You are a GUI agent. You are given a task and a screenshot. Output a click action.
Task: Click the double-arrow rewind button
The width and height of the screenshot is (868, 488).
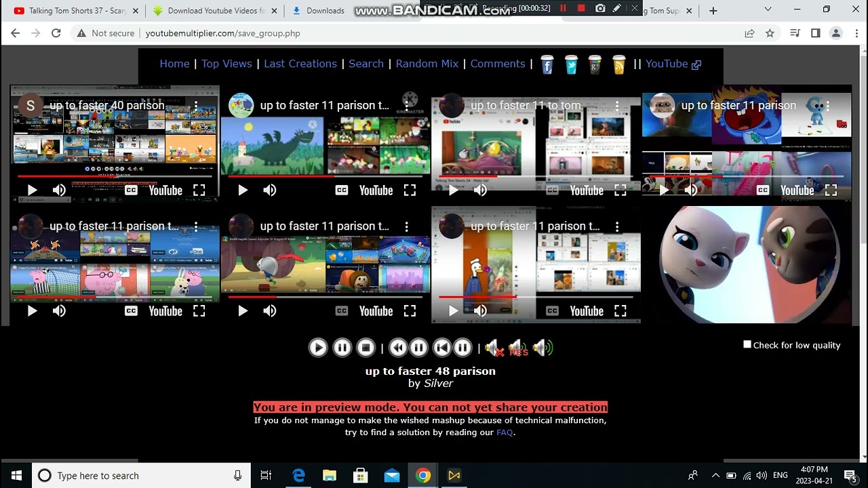398,348
